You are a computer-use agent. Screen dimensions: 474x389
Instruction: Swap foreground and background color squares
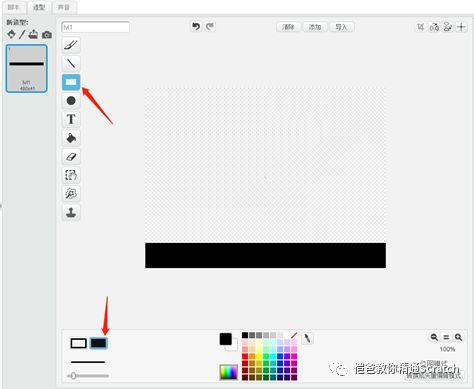[x=229, y=342]
